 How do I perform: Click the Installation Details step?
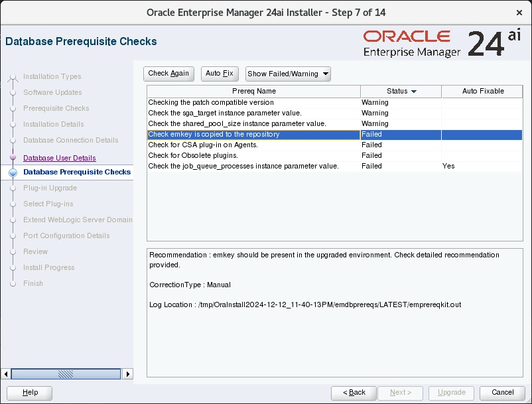pyautogui.click(x=54, y=125)
